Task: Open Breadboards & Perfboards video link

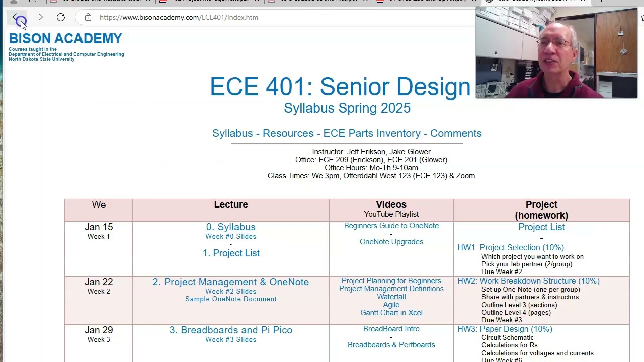Action: point(391,345)
